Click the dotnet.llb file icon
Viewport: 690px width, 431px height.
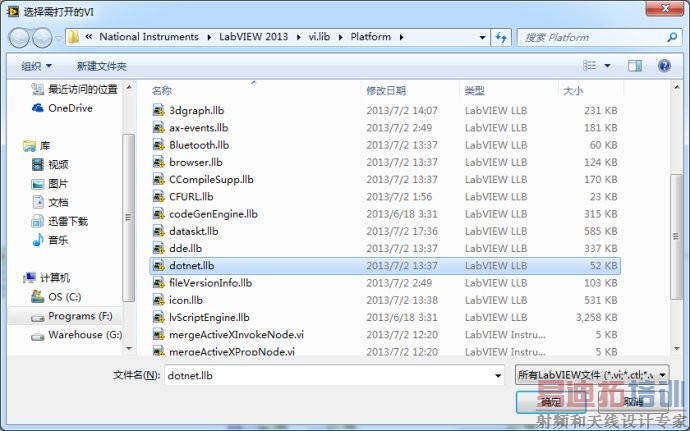pyautogui.click(x=158, y=265)
